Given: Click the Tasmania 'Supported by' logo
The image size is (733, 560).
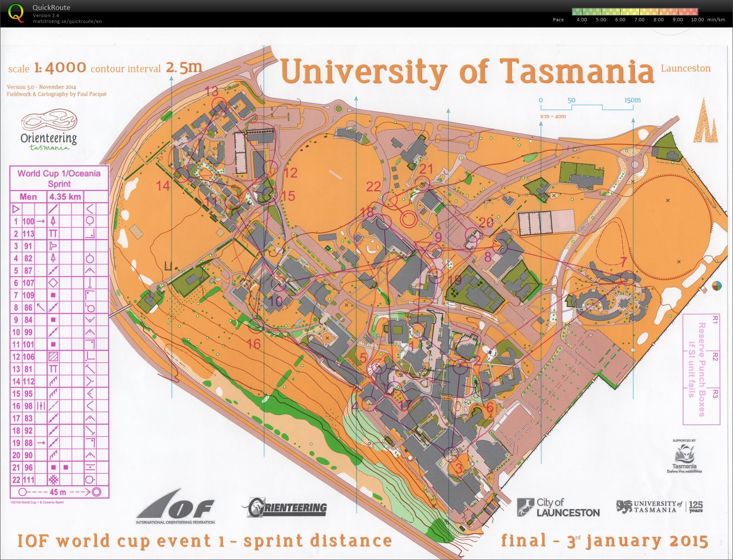Looking at the screenshot, I should pos(684,457).
